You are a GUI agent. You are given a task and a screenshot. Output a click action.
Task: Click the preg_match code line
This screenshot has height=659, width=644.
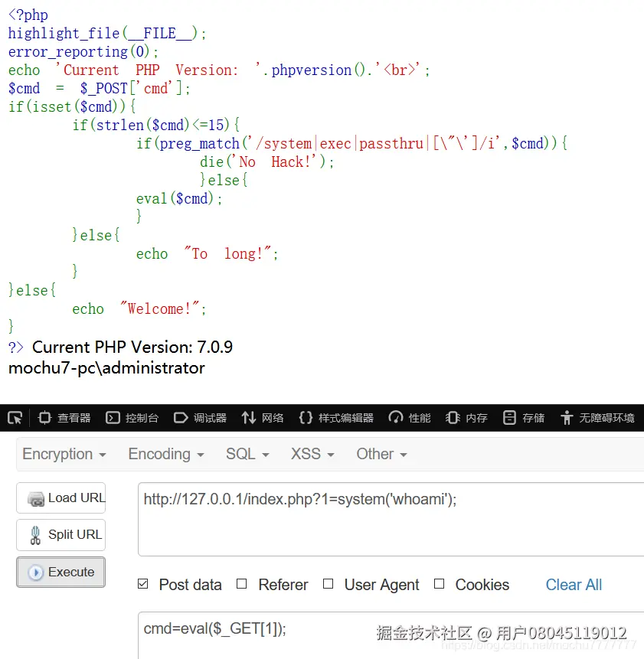351,144
